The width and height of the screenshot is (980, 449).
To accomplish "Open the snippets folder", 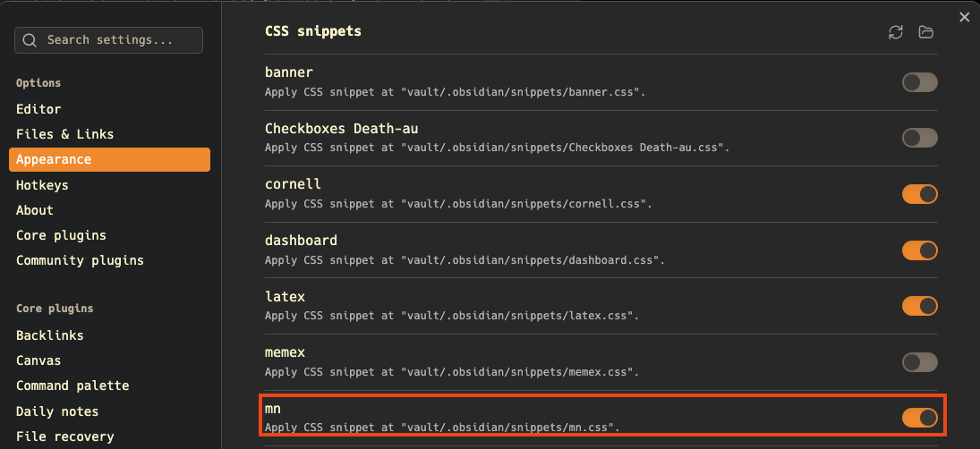I will pos(926,32).
